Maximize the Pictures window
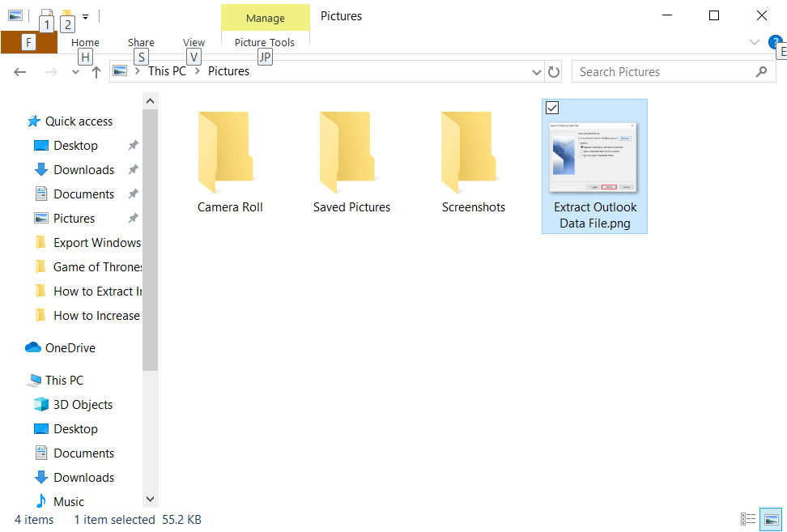The width and height of the screenshot is (787, 532). click(x=713, y=15)
